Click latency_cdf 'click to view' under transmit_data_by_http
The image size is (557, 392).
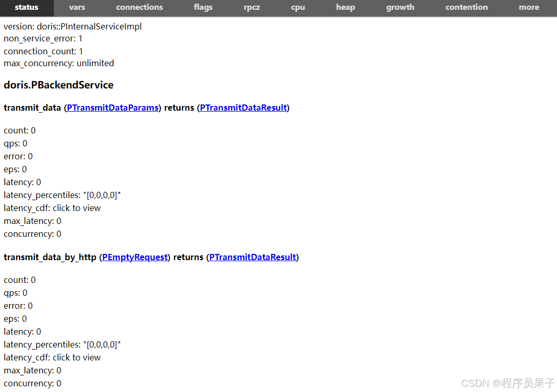pyautogui.click(x=77, y=357)
